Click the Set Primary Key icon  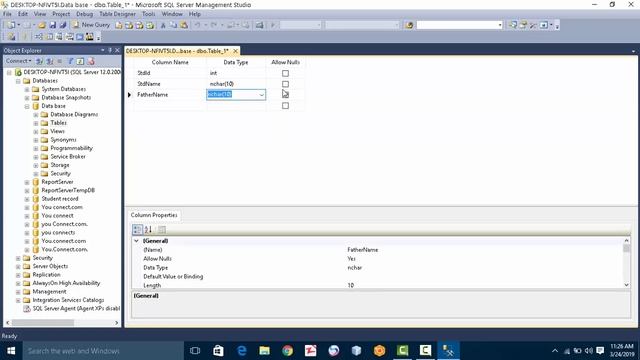pos(24,37)
